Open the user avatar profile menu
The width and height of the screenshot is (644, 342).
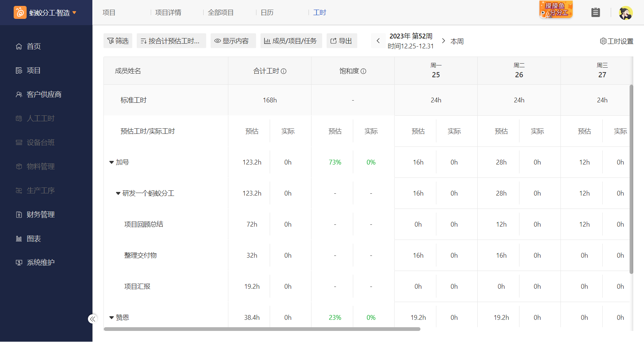(x=626, y=13)
